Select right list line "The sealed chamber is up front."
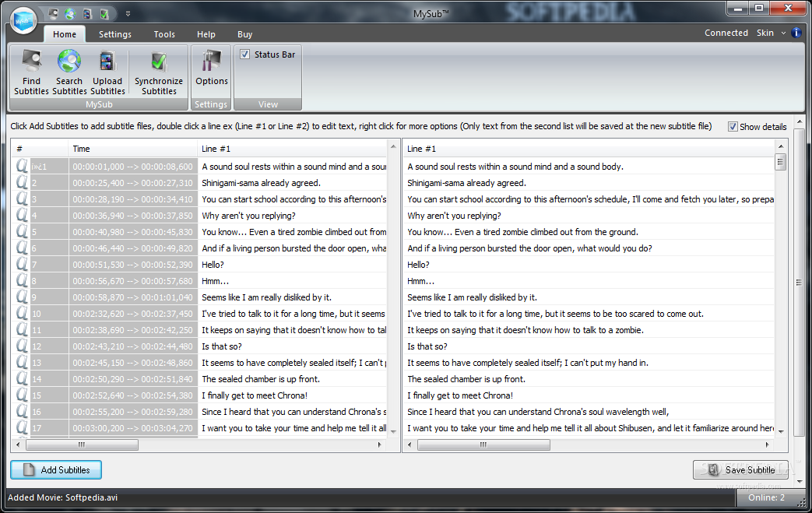 pyautogui.click(x=466, y=379)
